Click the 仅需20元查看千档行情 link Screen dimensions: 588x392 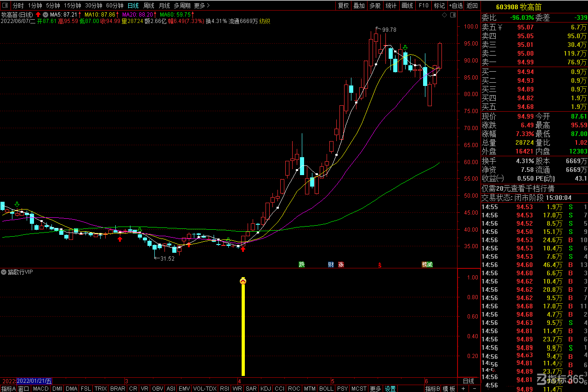coord(518,188)
